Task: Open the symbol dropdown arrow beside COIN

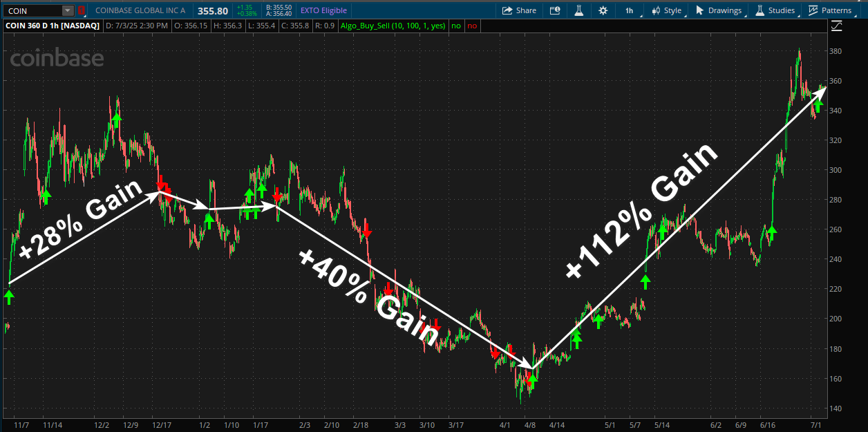Action: [67, 10]
